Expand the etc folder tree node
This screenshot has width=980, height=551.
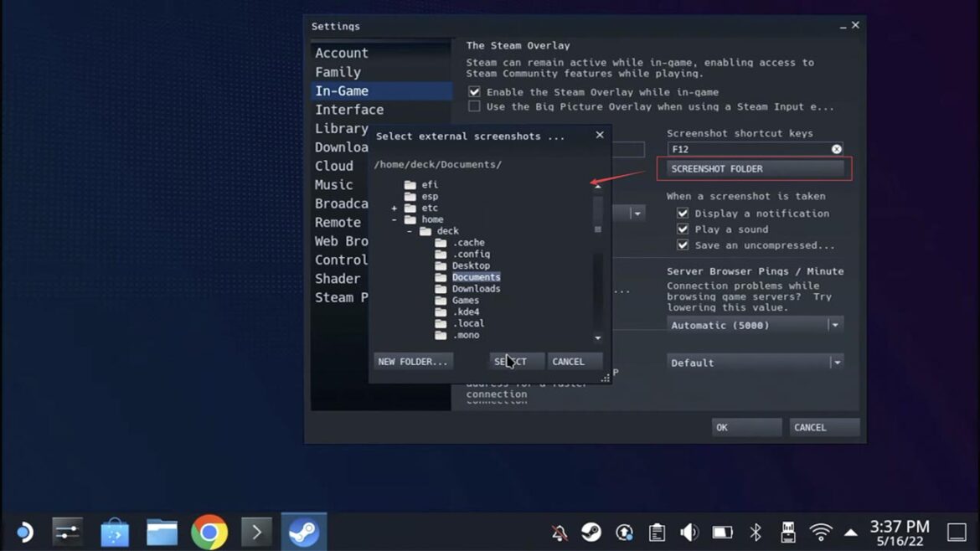[394, 208]
